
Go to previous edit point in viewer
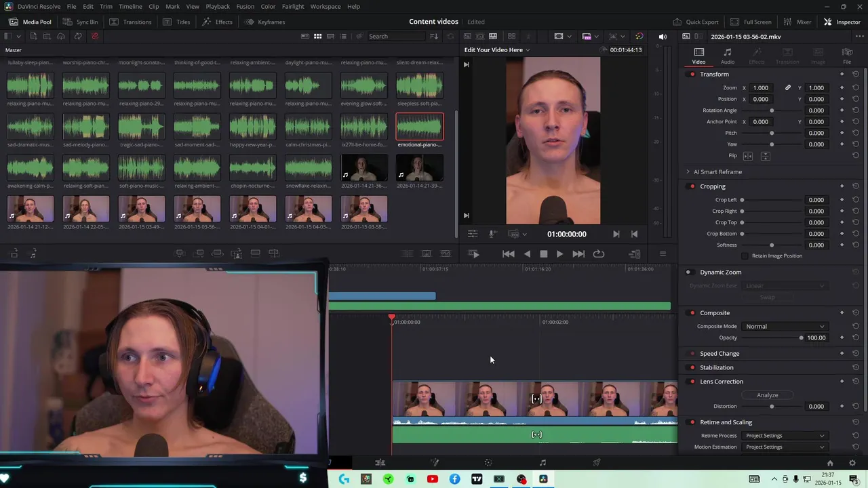tap(634, 234)
